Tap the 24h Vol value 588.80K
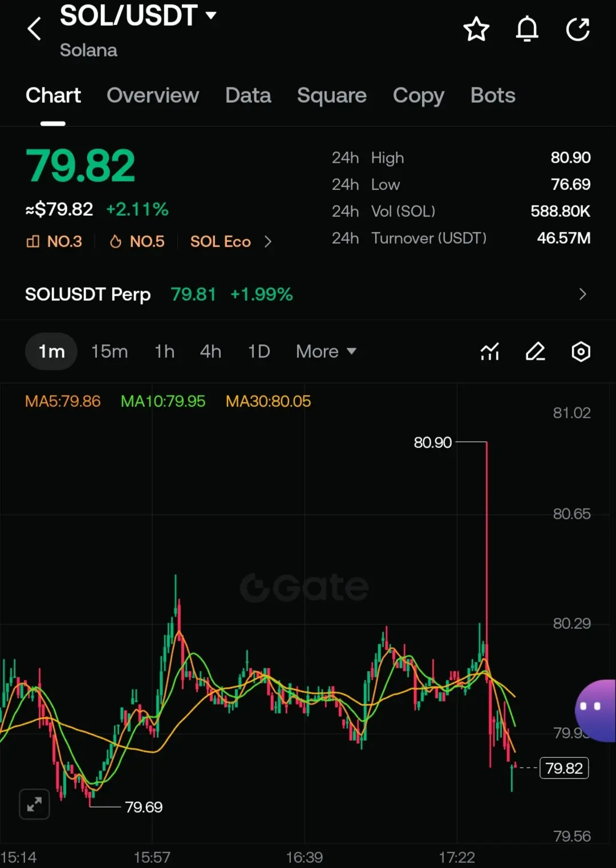Viewport: 616px width, 868px height. [x=560, y=211]
